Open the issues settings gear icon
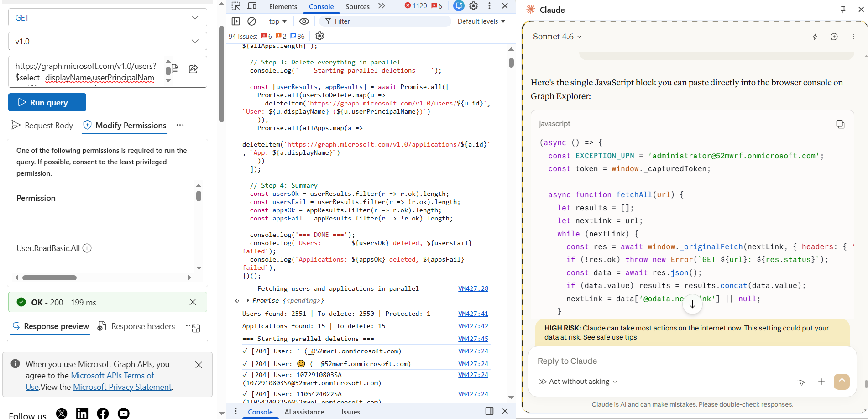 pyautogui.click(x=320, y=36)
